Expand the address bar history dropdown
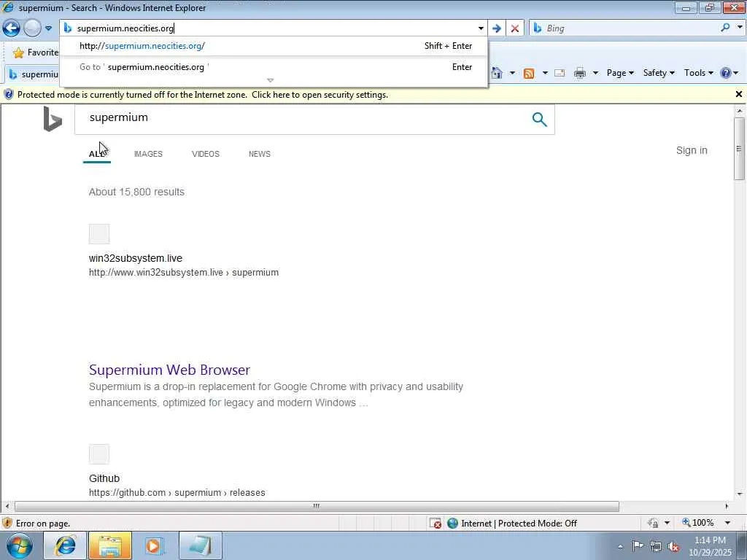Viewport: 747px width, 560px height. click(x=481, y=28)
